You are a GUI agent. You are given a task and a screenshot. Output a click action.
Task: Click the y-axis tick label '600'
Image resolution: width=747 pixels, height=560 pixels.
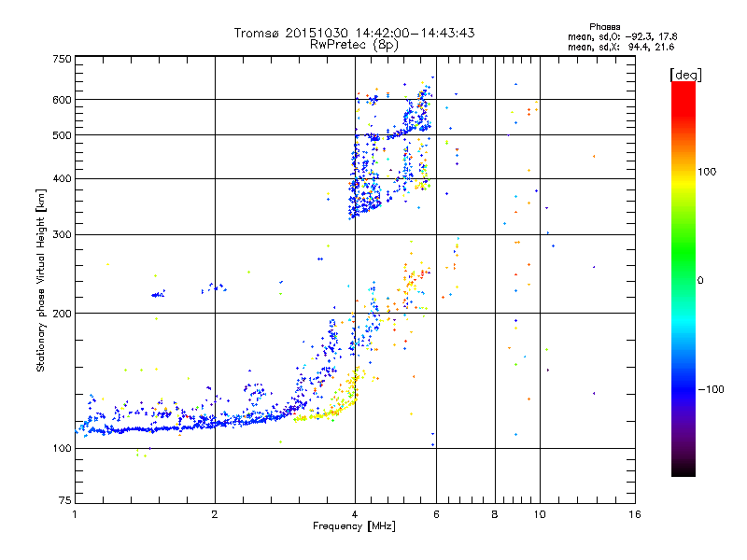pos(62,100)
